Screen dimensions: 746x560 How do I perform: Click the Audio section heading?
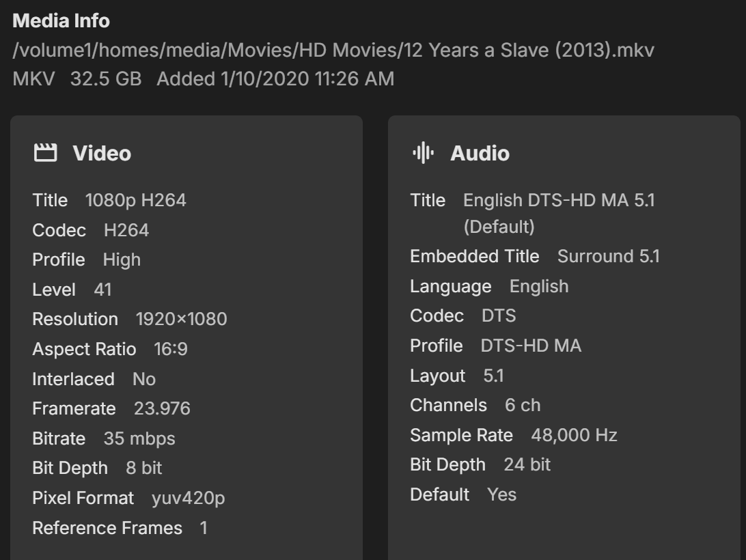click(480, 153)
